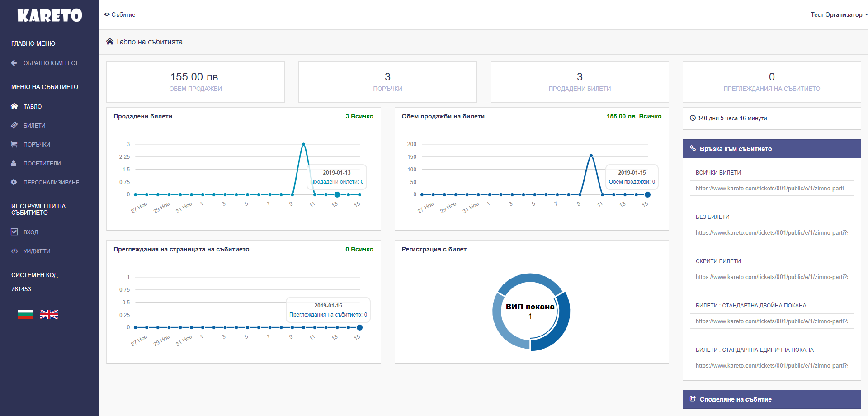Click the СТАНДАРТНА ДВОЙНА ПОКАНА URL field
Screen dimensions: 868x416
[772, 321]
